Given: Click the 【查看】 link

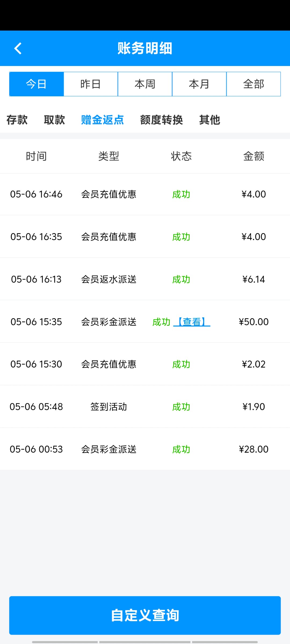Looking at the screenshot, I should pyautogui.click(x=192, y=322).
